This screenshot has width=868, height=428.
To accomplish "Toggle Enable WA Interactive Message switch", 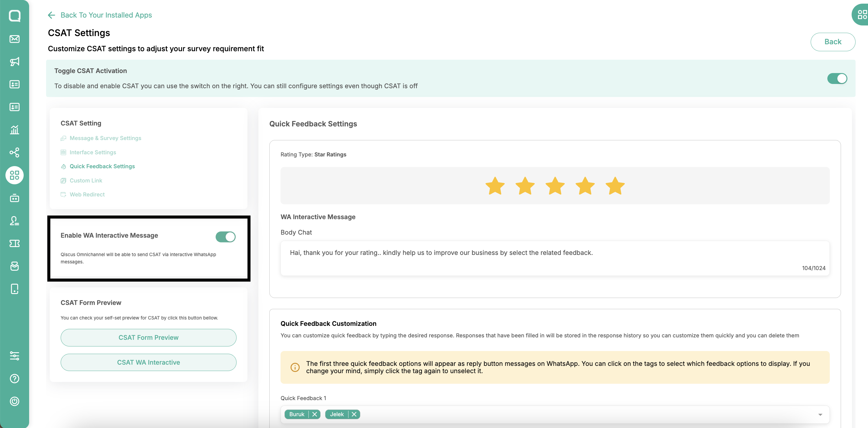I will tap(225, 237).
